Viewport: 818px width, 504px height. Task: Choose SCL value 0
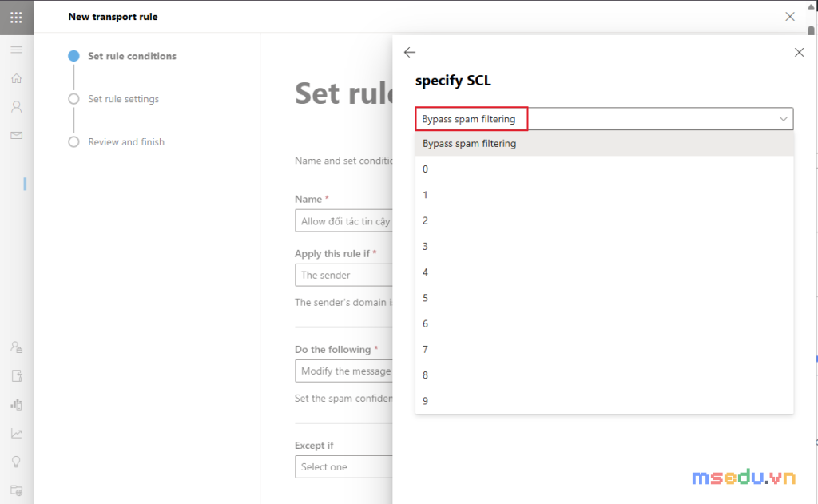604,169
